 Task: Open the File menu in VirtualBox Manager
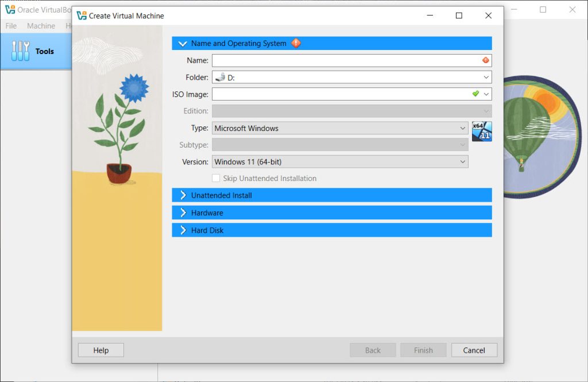[11, 26]
